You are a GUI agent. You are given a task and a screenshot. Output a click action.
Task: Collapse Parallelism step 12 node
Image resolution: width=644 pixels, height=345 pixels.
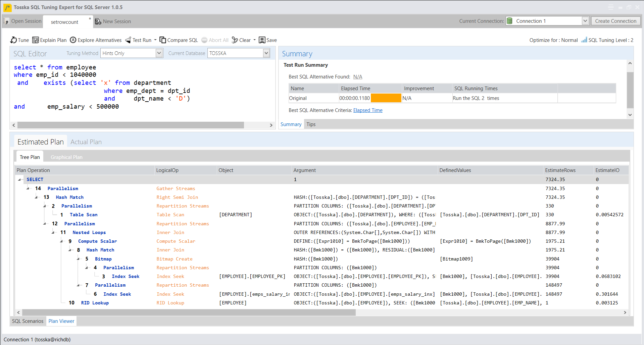point(45,223)
